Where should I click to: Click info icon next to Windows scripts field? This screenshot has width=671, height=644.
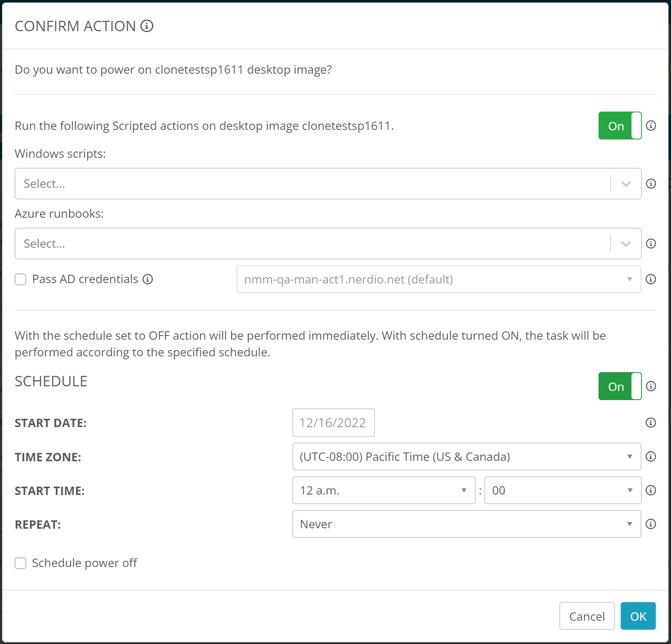point(651,184)
